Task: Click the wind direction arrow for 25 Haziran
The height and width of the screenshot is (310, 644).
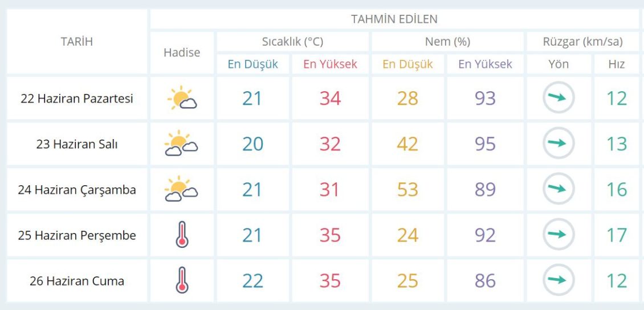Action: tap(558, 235)
